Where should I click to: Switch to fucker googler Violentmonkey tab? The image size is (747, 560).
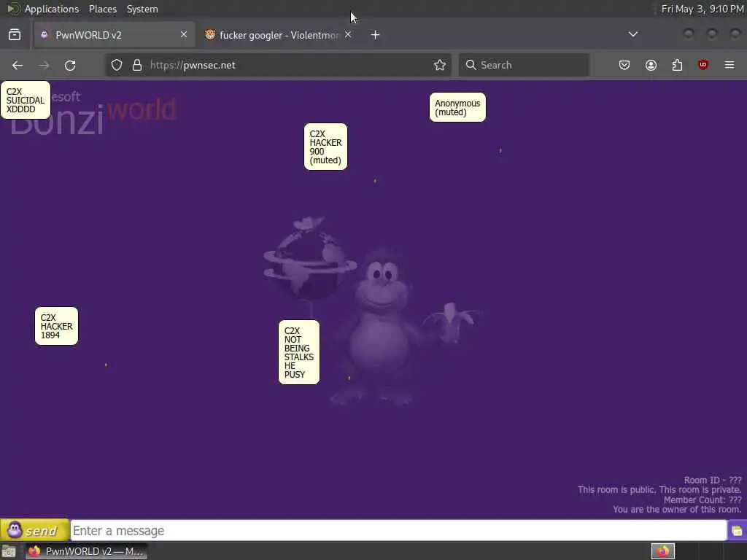click(x=279, y=35)
